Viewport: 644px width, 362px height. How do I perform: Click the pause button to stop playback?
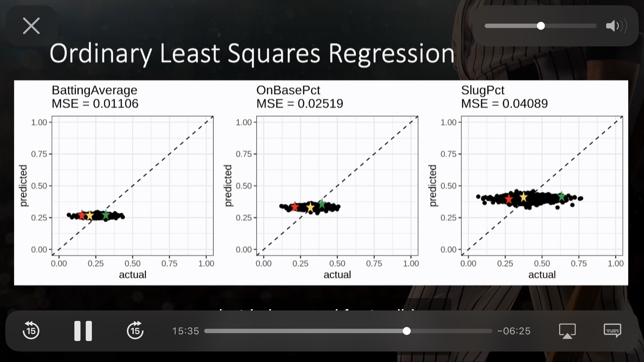(x=82, y=331)
